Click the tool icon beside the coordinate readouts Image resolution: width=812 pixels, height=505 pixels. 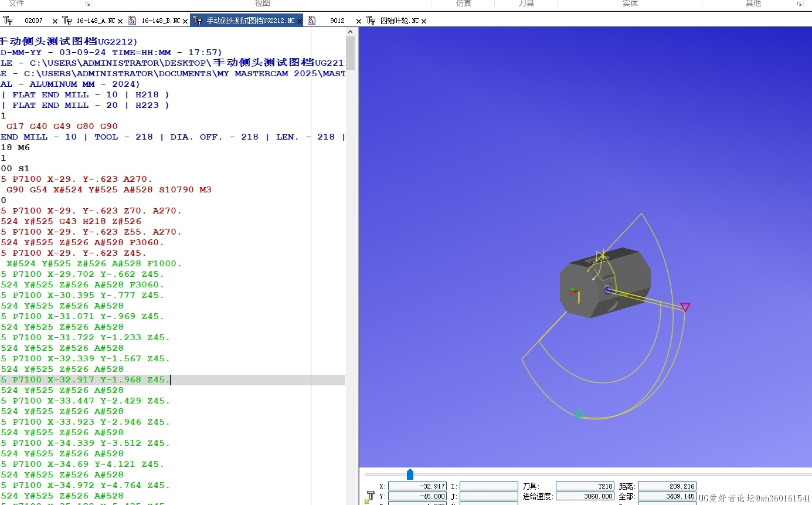click(x=369, y=497)
